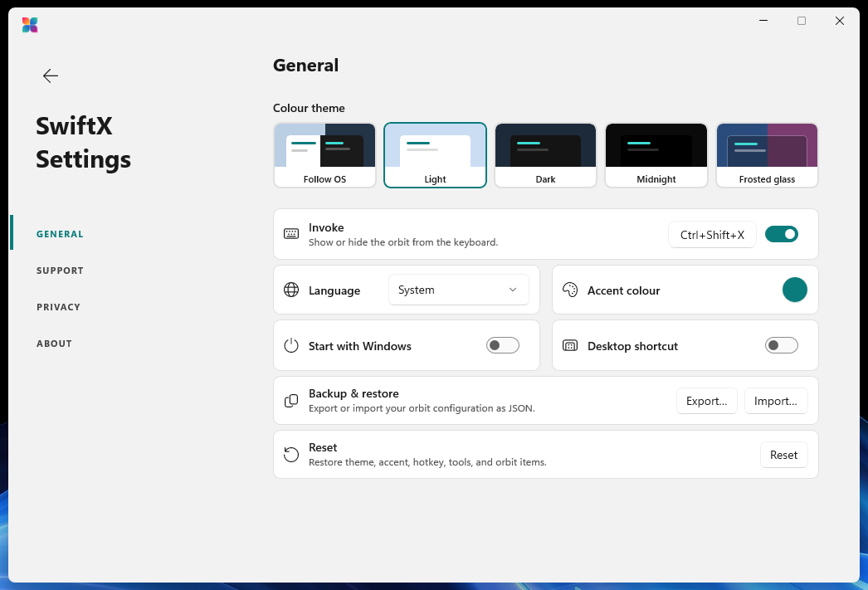This screenshot has width=868, height=590.
Task: Close the SwiftX Settings window
Action: [839, 21]
